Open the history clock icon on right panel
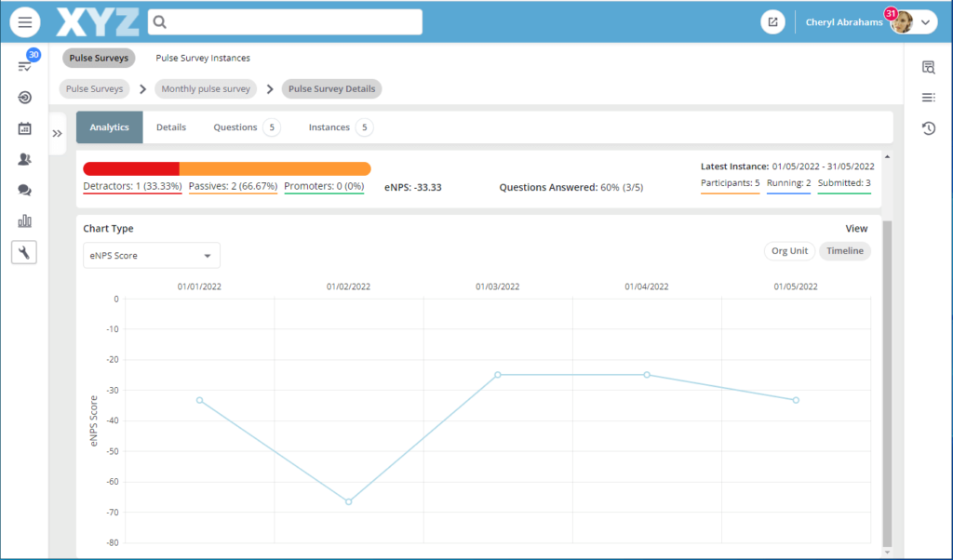Viewport: 953px width, 560px height. 928,128
